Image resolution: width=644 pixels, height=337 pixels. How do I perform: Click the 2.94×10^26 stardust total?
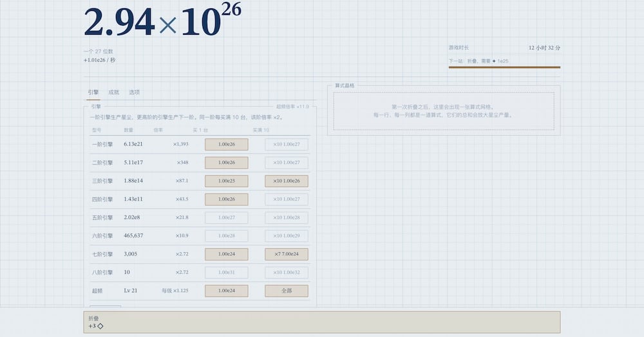pyautogui.click(x=163, y=21)
